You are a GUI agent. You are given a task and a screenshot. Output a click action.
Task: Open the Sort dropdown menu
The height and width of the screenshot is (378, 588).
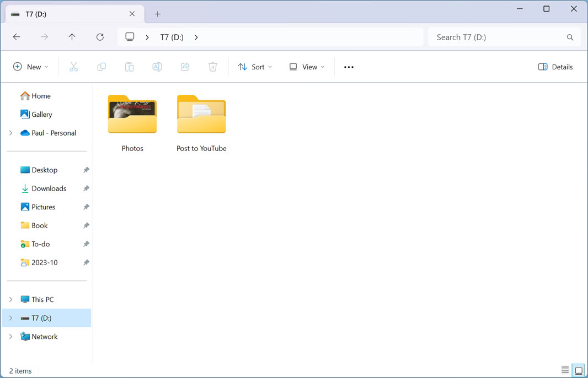tap(255, 67)
